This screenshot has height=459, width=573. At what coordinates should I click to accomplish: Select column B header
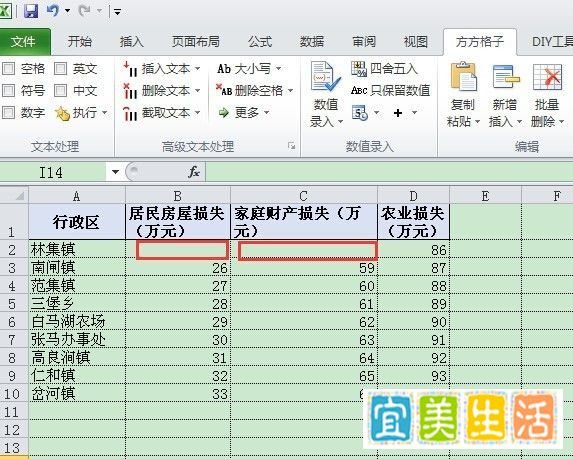pos(178,196)
